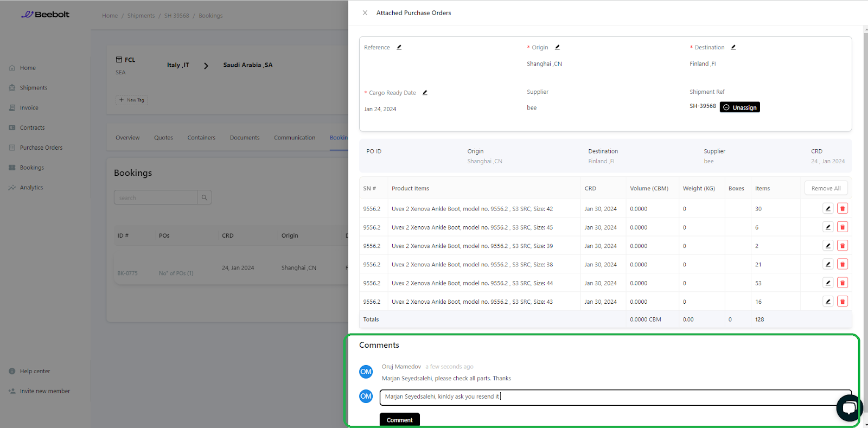Click the Bookings search magnifier icon
This screenshot has width=868, height=428.
(x=205, y=197)
